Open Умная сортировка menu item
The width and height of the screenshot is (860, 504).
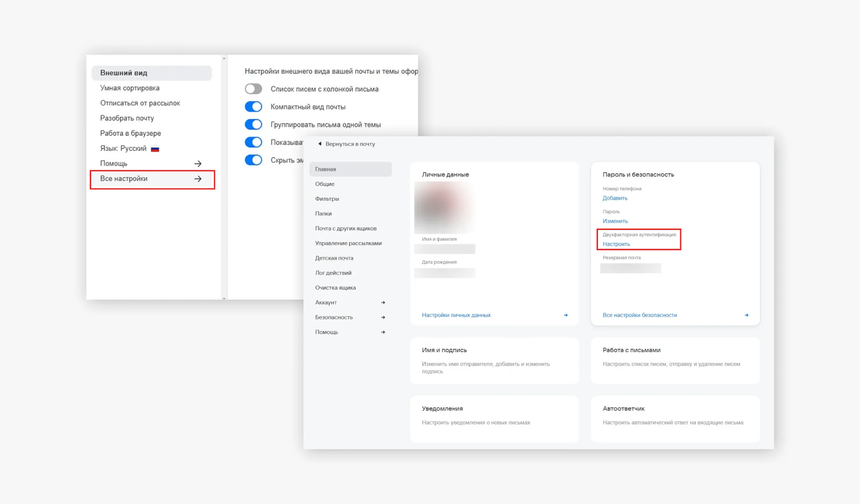[130, 88]
